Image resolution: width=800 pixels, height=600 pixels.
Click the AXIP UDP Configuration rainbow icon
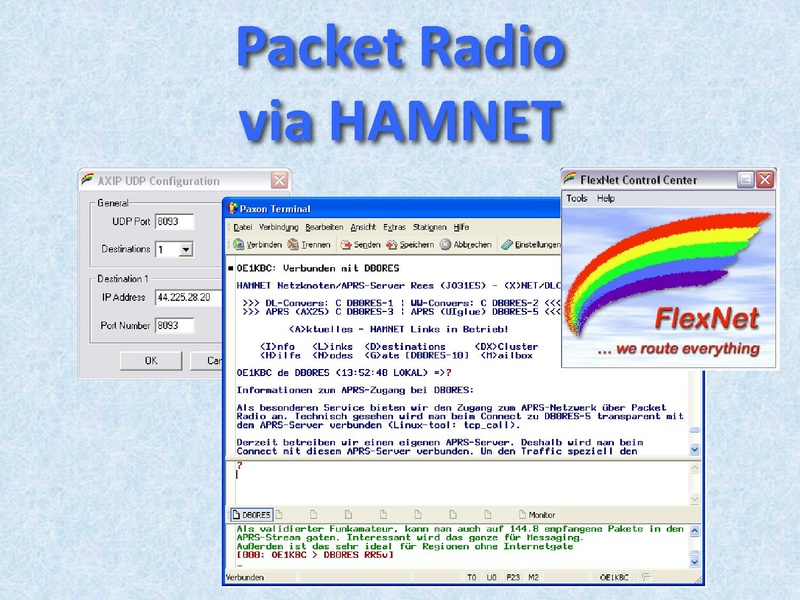pyautogui.click(x=87, y=180)
